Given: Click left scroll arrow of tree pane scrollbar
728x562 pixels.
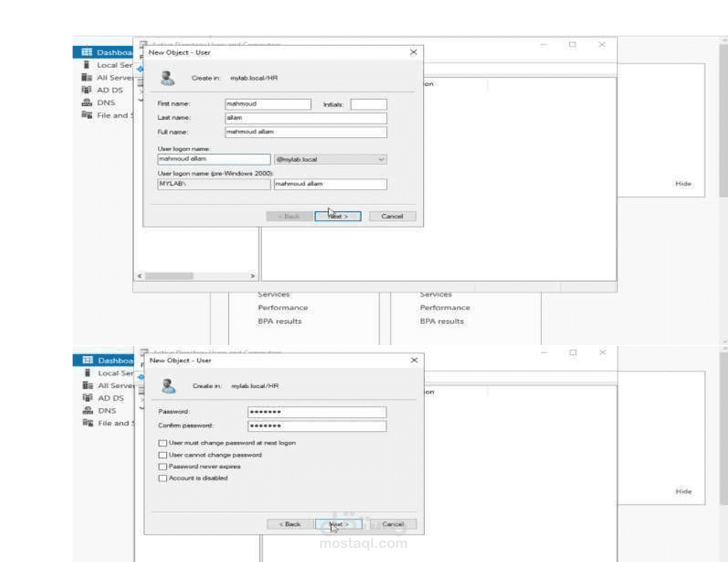Looking at the screenshot, I should coord(140,275).
